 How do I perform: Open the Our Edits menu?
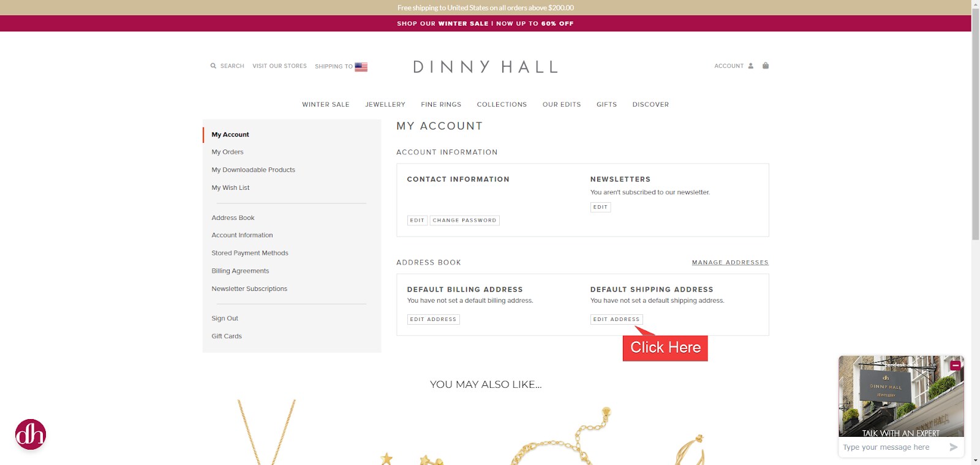562,105
